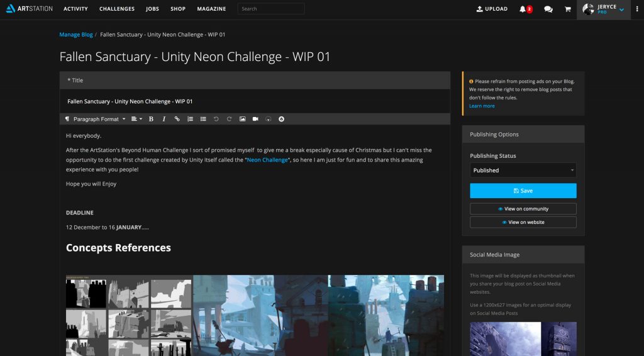Click the '12 December to 16 JANUARY' line
The image size is (644, 356).
(107, 227)
